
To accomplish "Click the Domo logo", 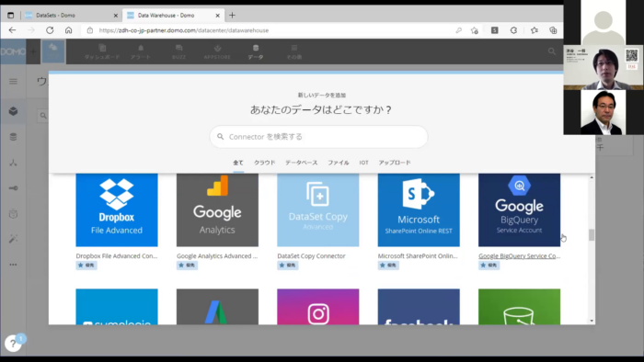I will 13,51.
